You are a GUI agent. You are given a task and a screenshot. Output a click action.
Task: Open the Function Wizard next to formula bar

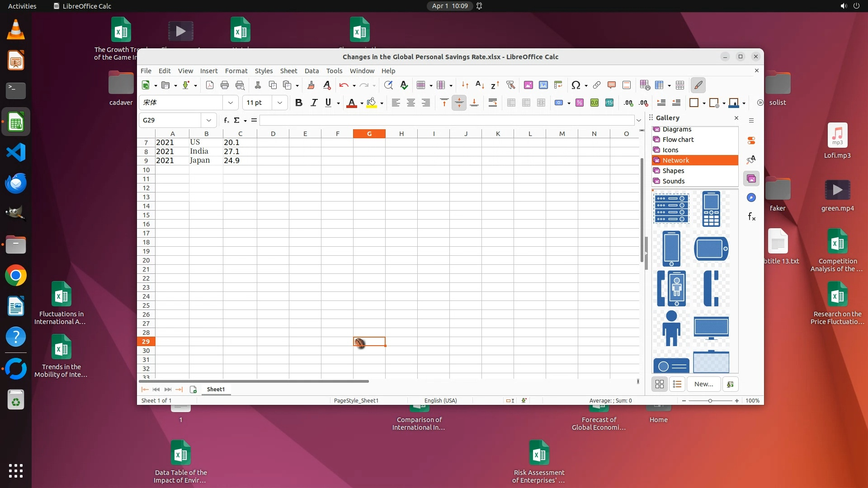click(226, 120)
